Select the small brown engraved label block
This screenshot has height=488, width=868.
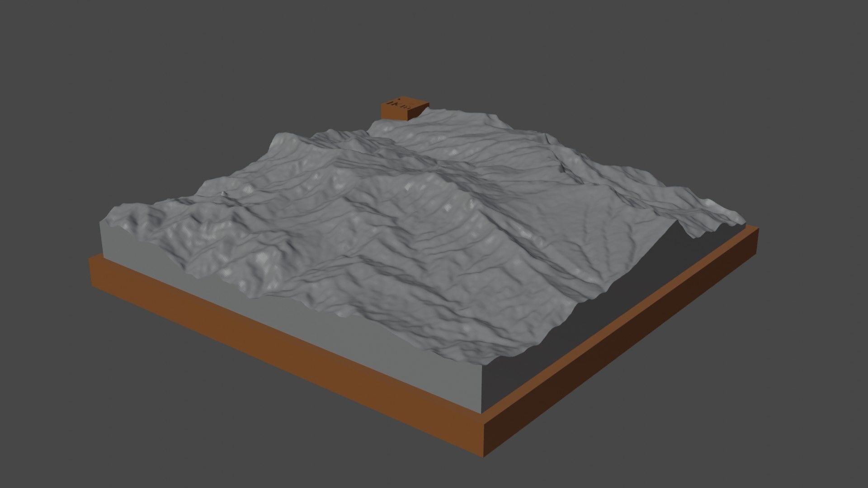(404, 109)
